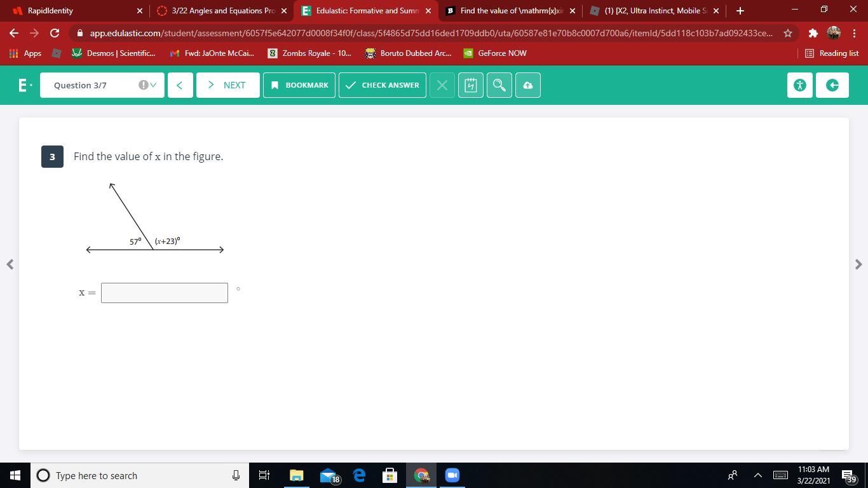Screen dimensions: 868x488
Task: Click the cloud upload icon
Action: point(528,85)
